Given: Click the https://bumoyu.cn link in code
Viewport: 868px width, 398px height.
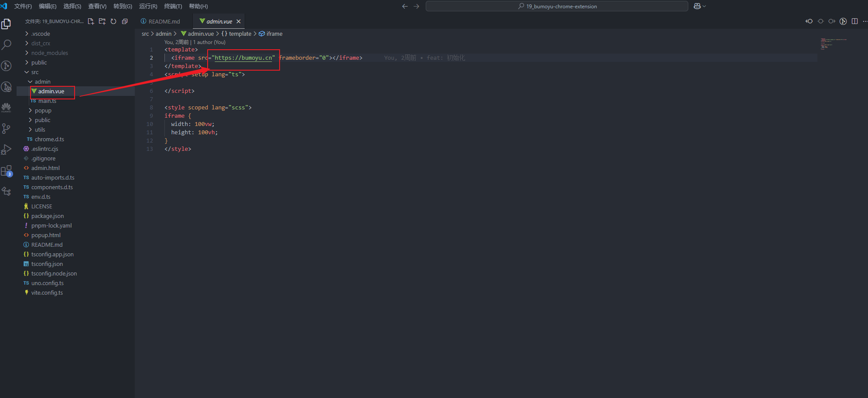Looking at the screenshot, I should click(243, 58).
